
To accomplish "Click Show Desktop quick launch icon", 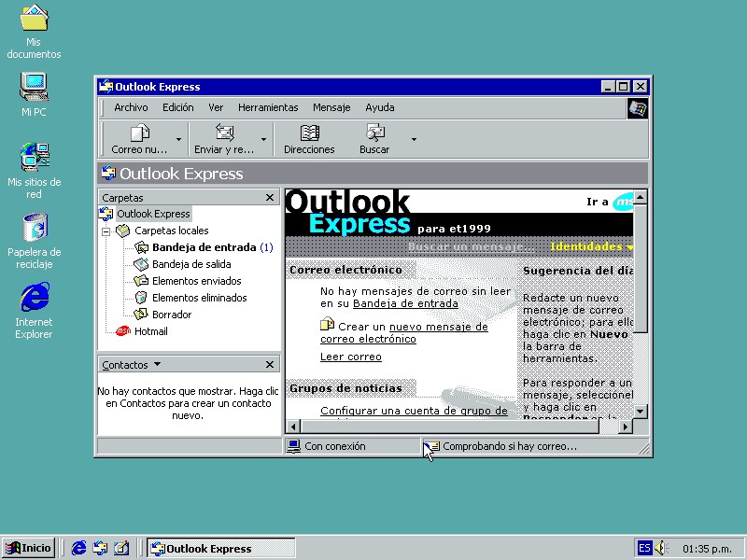I will (x=121, y=548).
